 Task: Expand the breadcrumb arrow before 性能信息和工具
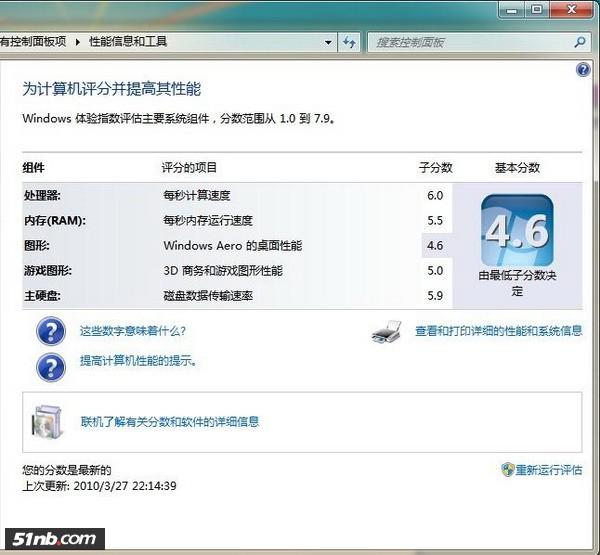click(x=77, y=43)
